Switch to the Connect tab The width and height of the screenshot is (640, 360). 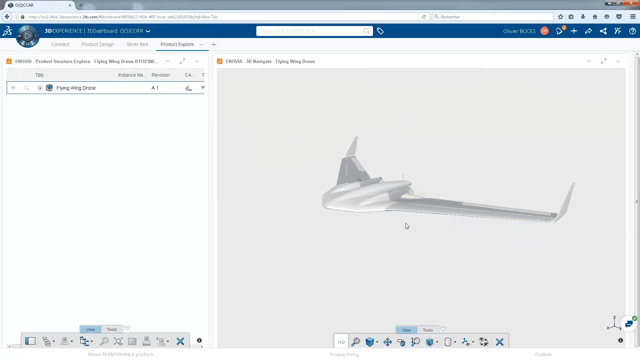click(60, 44)
